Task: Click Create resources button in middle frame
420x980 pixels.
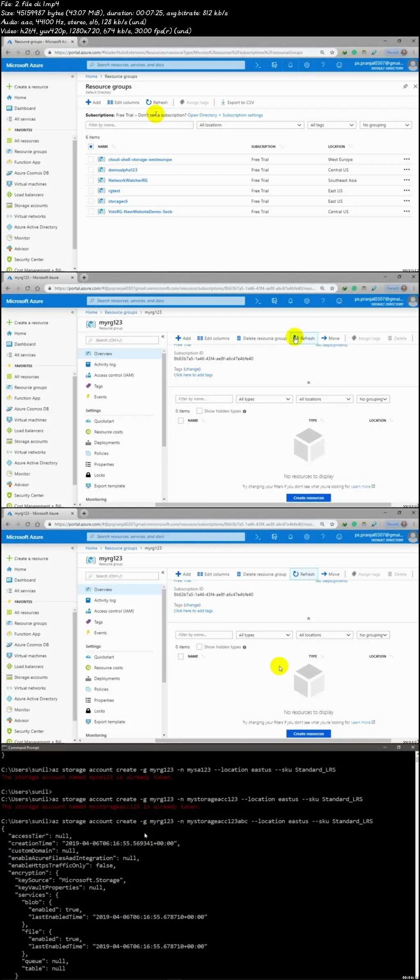Action: 308,498
